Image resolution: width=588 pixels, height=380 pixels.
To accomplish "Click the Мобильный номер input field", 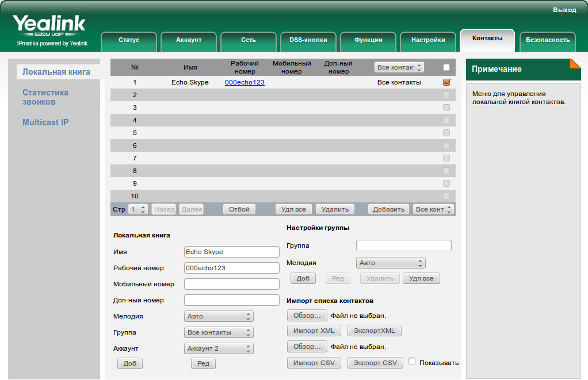I will 231,284.
